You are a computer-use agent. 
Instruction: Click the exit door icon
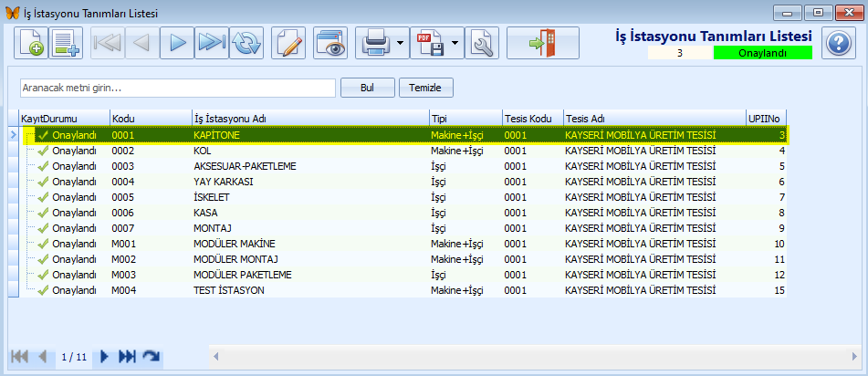pyautogui.click(x=543, y=43)
